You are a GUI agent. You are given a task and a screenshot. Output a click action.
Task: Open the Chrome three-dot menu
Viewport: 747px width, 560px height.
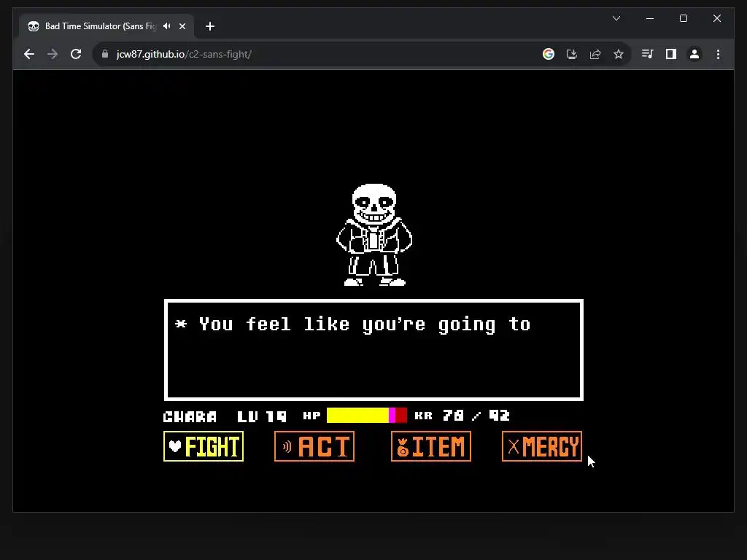pos(718,54)
